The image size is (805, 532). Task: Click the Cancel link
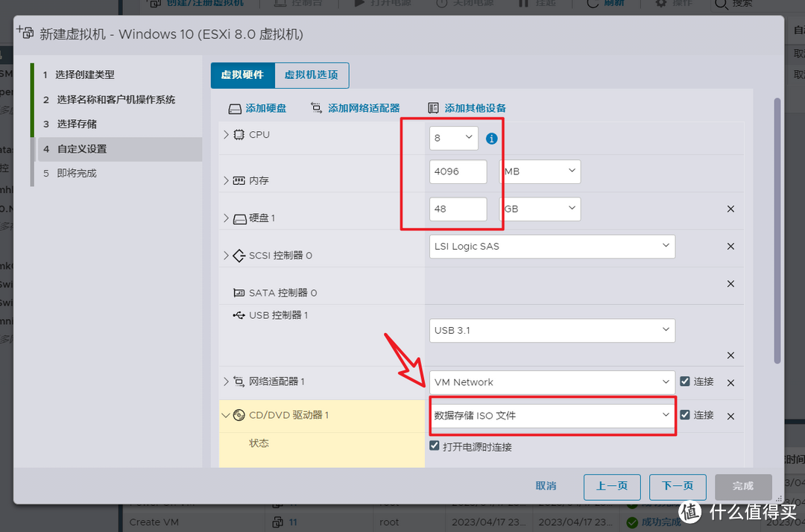(546, 486)
